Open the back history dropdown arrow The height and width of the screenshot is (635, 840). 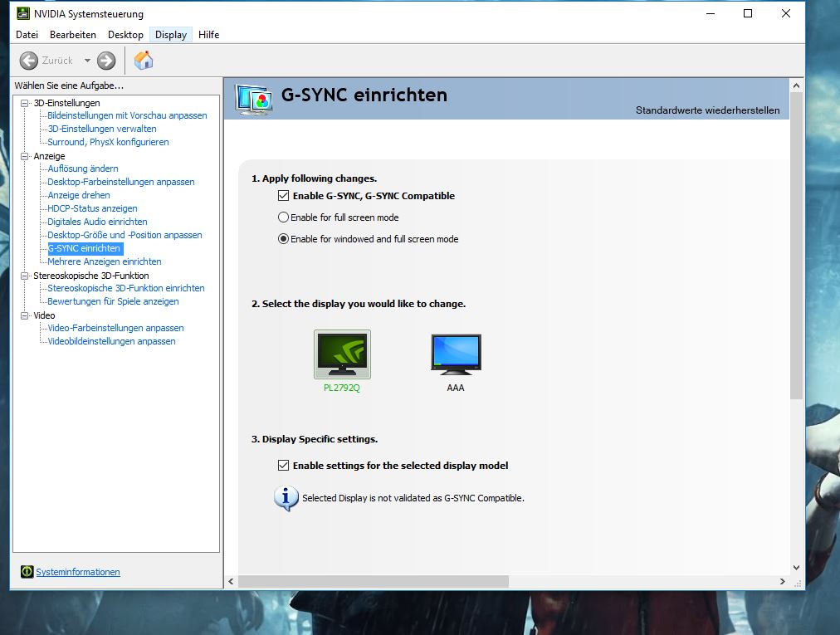click(87, 61)
